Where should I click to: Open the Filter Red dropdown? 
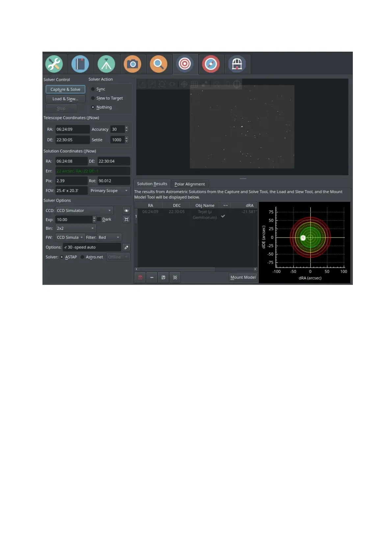109,237
